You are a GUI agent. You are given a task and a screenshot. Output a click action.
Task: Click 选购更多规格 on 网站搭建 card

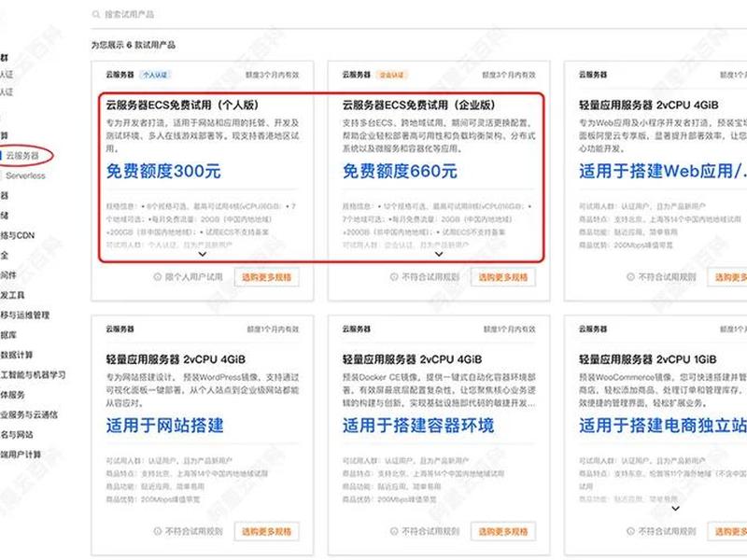pyautogui.click(x=267, y=531)
